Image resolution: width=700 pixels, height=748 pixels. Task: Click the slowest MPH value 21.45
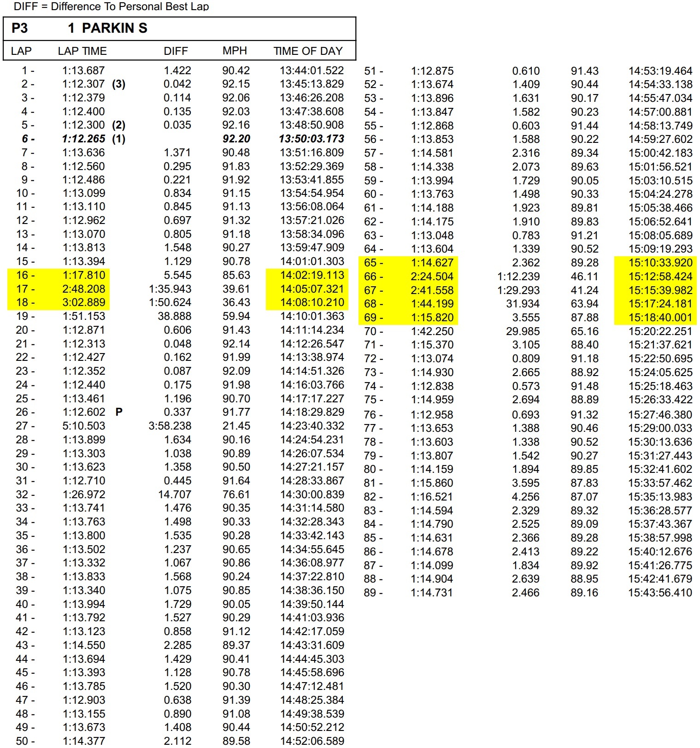[x=236, y=426]
